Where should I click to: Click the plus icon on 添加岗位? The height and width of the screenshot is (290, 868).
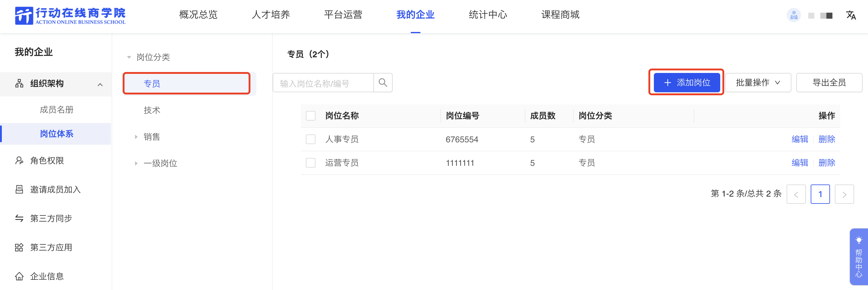point(667,83)
